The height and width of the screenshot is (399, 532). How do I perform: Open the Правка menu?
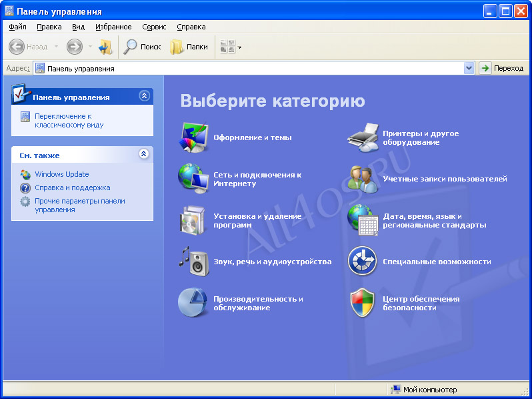[x=49, y=27]
